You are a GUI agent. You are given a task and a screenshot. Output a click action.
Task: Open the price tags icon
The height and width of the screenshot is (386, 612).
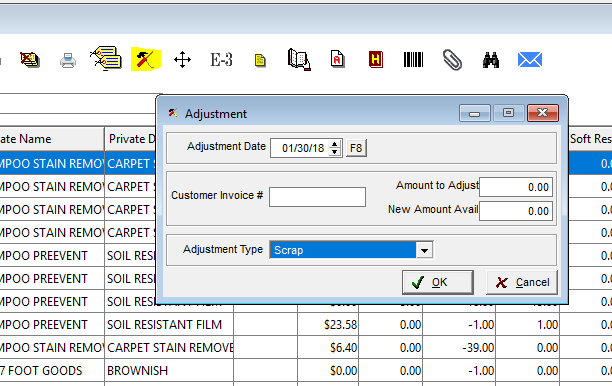tap(106, 59)
